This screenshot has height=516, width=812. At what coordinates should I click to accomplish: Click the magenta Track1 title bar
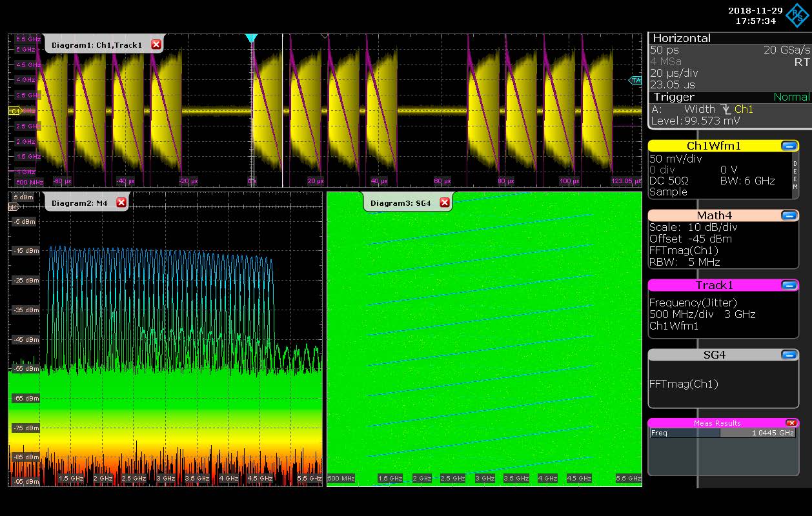(713, 285)
